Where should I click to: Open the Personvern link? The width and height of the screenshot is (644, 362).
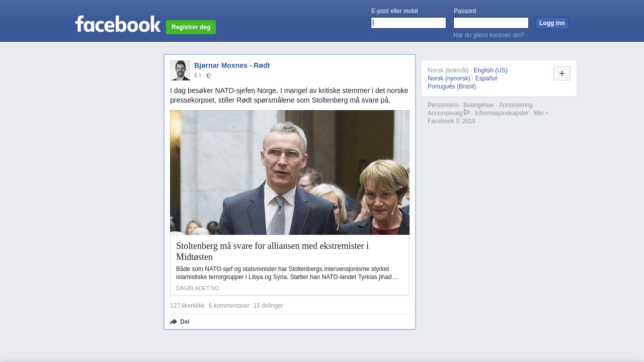tap(443, 105)
